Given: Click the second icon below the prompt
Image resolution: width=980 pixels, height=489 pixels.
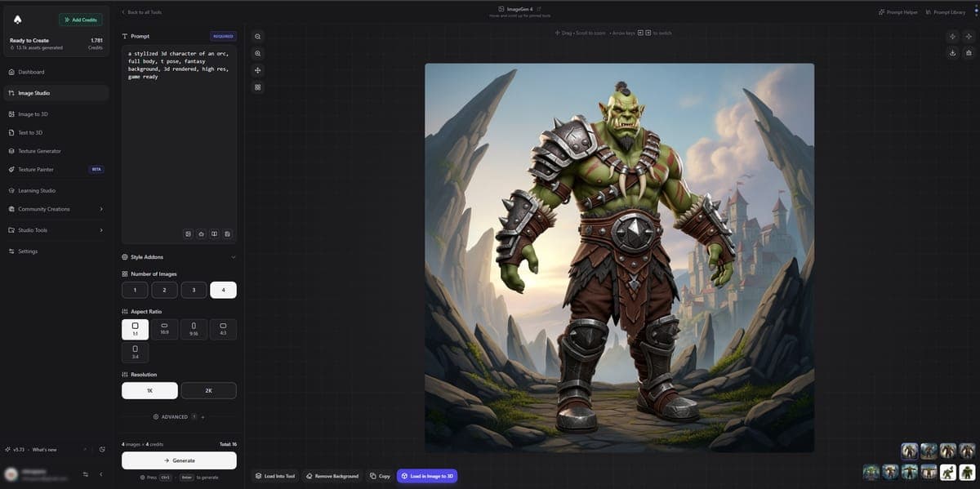Looking at the screenshot, I should click(201, 234).
